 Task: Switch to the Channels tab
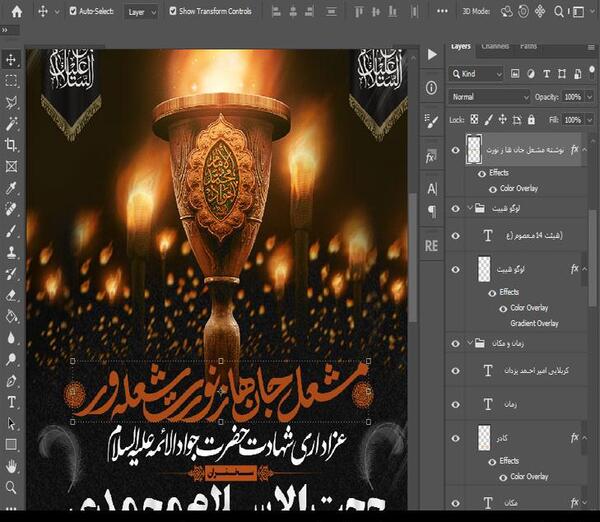click(x=495, y=46)
